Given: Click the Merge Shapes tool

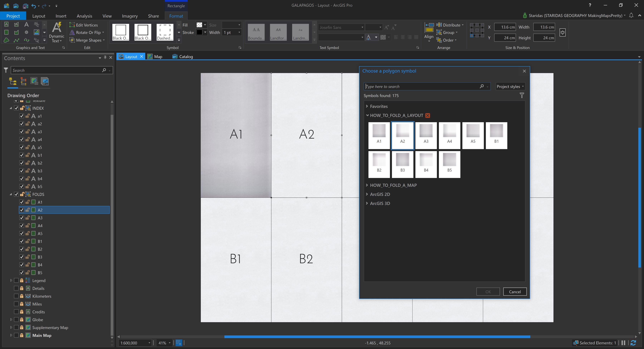Looking at the screenshot, I should click(87, 40).
